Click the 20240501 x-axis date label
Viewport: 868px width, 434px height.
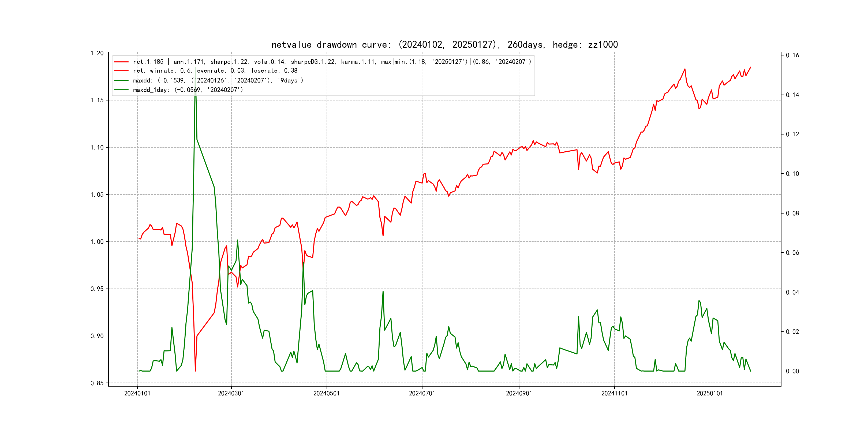click(326, 394)
